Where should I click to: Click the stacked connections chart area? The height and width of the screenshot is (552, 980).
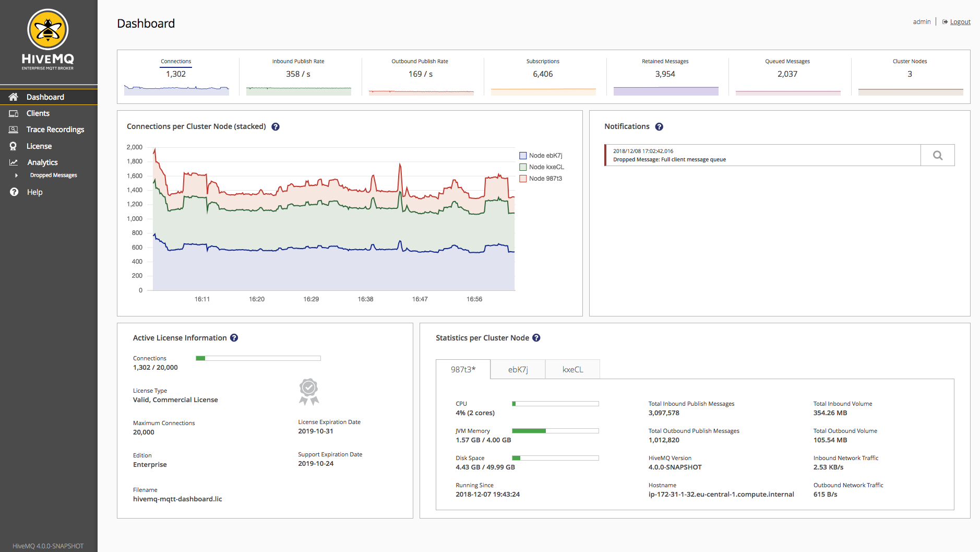click(x=334, y=219)
